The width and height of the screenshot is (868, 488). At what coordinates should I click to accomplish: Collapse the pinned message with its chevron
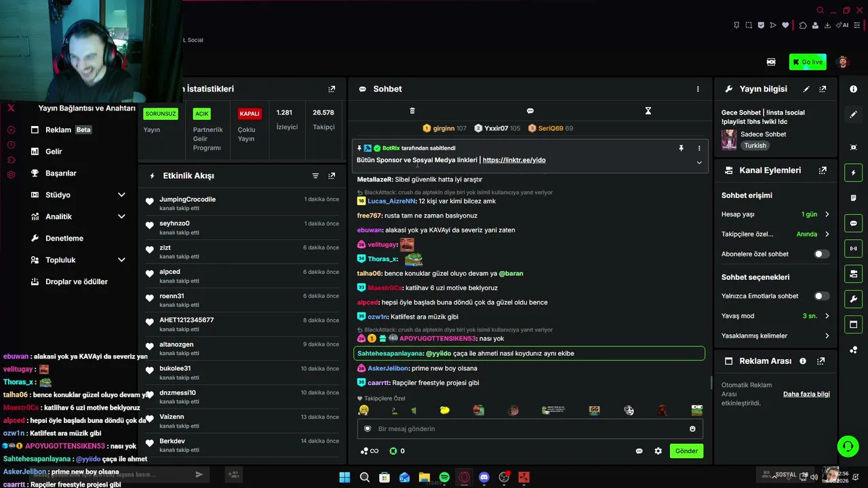(x=699, y=163)
